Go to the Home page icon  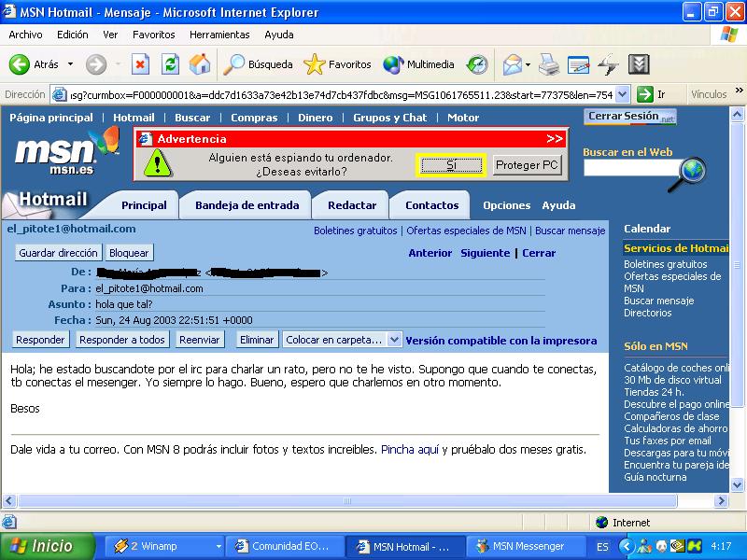point(200,64)
